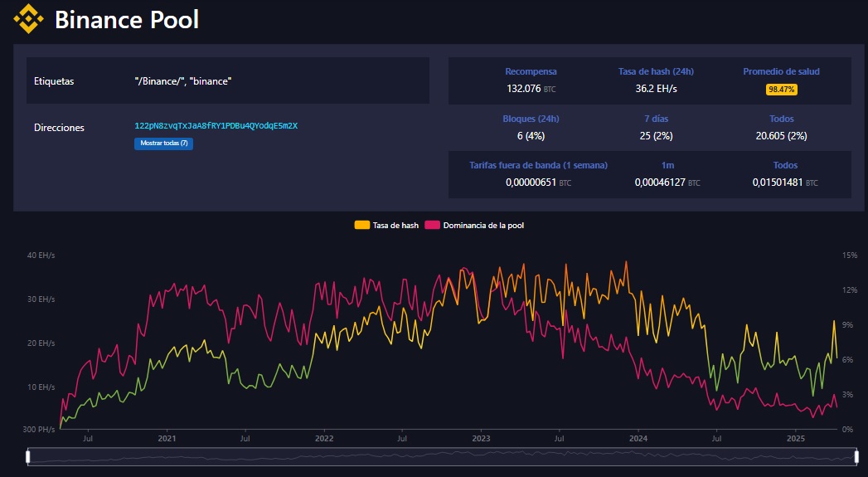868x477 pixels.
Task: Open the 122pN8zvqTxJaA8fRY1PDBu4QYodqE5m2X address link
Action: pos(216,126)
